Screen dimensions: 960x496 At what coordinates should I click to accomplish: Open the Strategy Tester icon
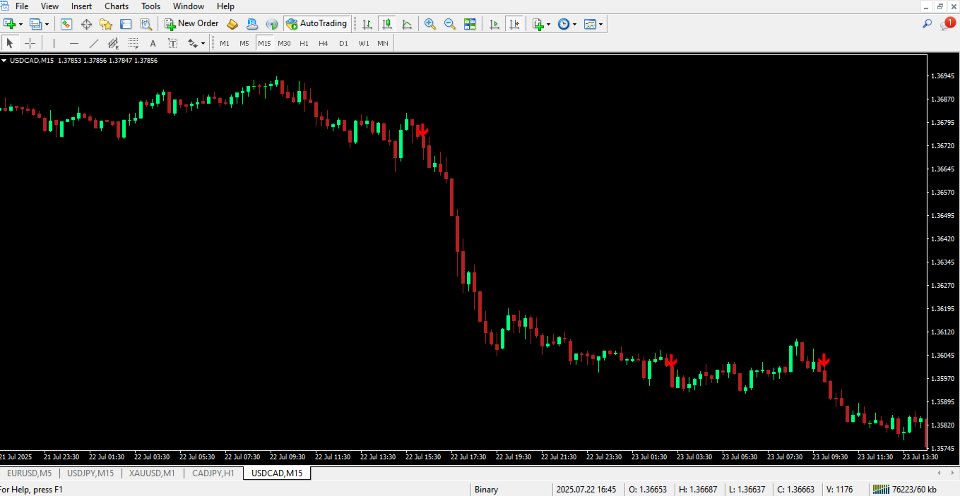[146, 24]
